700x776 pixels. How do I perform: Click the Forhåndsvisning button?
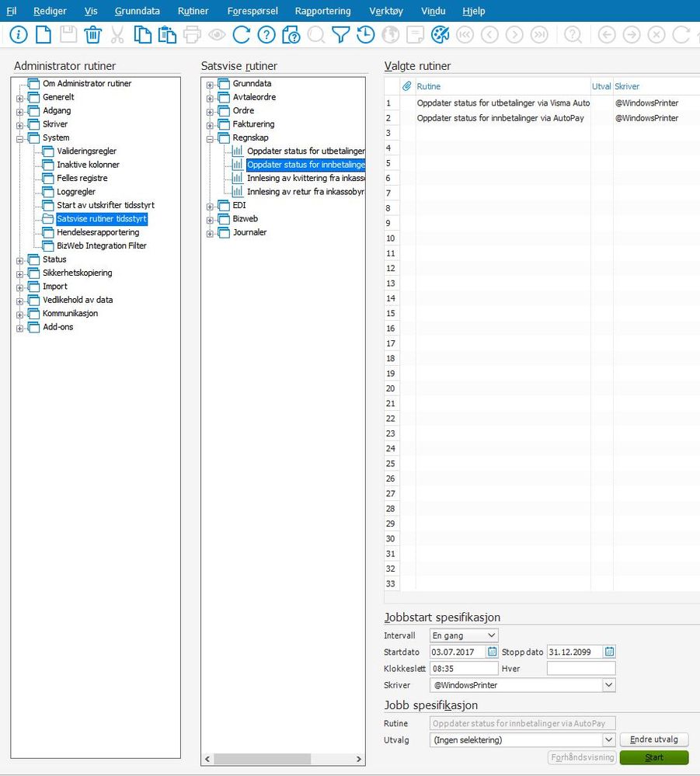click(x=582, y=757)
